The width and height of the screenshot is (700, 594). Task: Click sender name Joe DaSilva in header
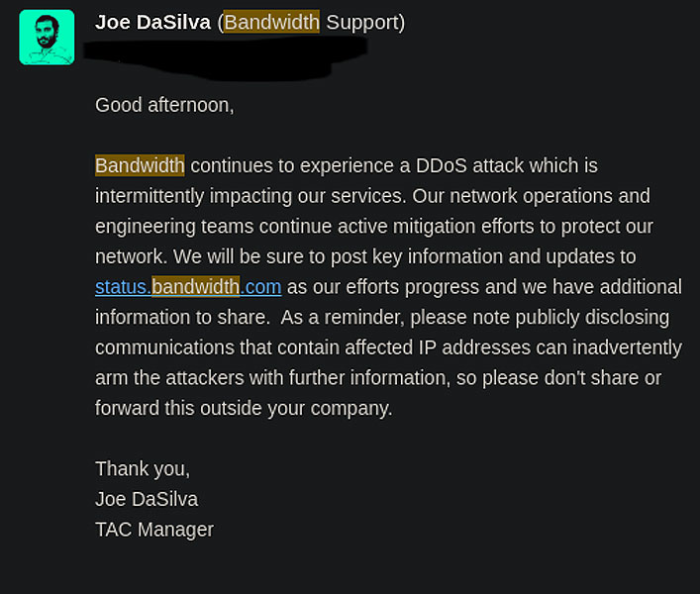tap(152, 22)
